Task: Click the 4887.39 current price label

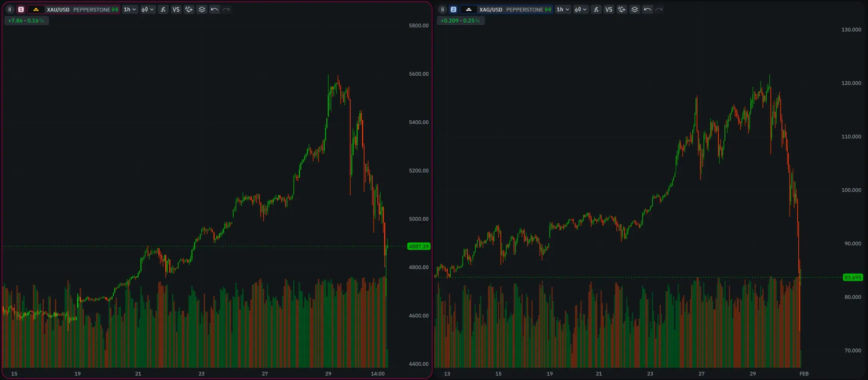Action: tap(418, 246)
